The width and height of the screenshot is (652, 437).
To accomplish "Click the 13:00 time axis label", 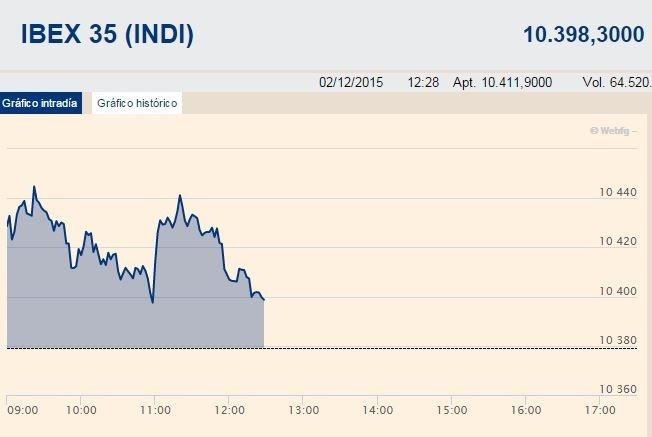I will pyautogui.click(x=304, y=410).
